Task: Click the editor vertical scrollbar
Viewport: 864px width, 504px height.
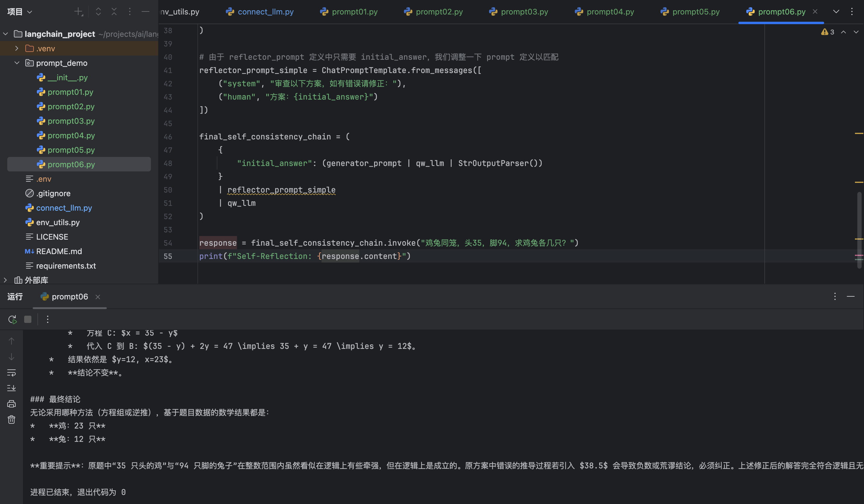Action: click(x=859, y=230)
